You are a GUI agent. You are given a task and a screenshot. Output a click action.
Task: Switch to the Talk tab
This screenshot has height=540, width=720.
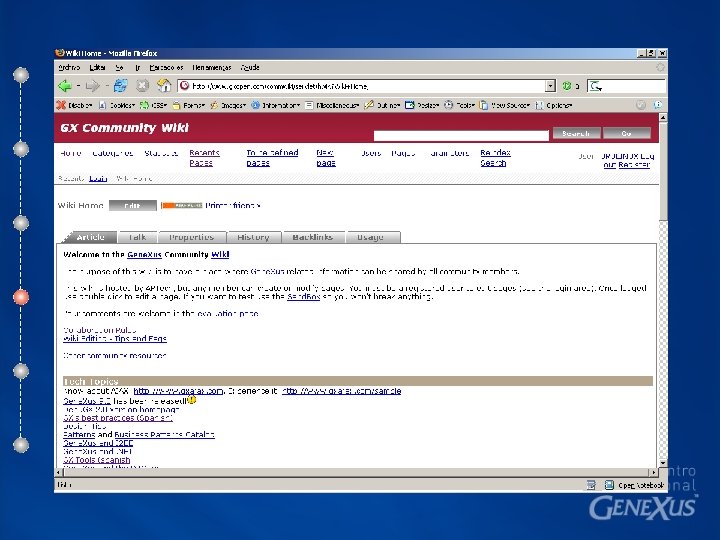[137, 237]
